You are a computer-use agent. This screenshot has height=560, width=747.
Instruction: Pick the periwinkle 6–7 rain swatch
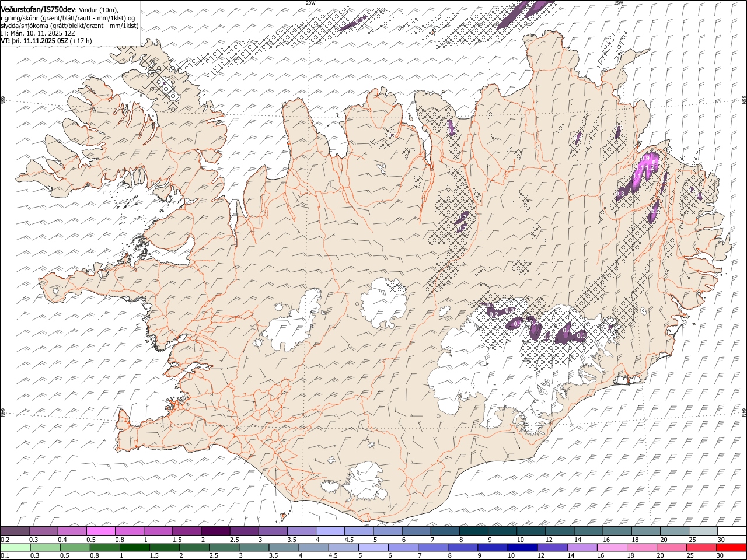coord(403,547)
